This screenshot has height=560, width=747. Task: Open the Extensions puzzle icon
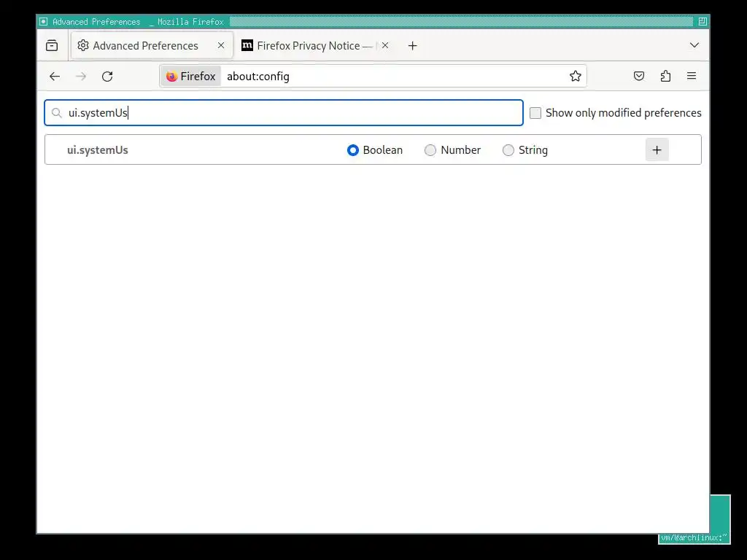665,76
